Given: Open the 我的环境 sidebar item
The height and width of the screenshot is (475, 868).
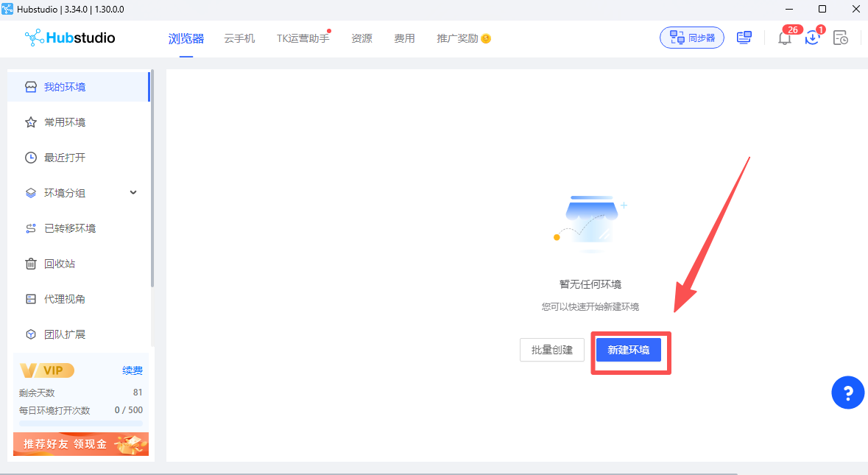Looking at the screenshot, I should click(x=65, y=87).
